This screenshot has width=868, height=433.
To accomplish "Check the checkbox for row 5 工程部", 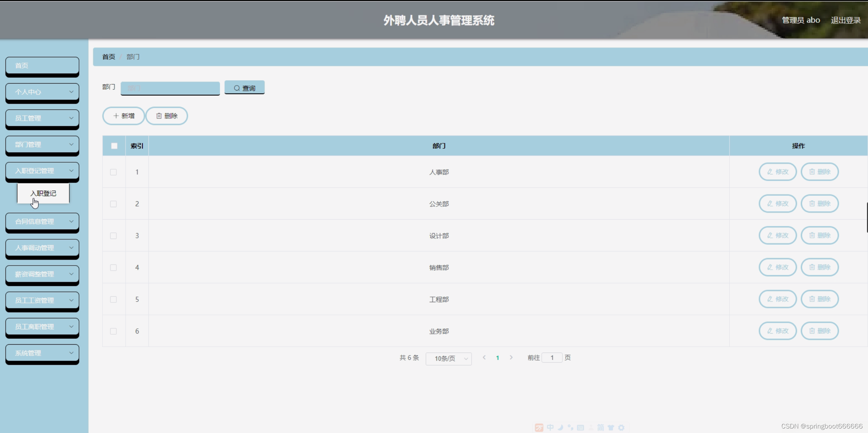I will (x=113, y=299).
